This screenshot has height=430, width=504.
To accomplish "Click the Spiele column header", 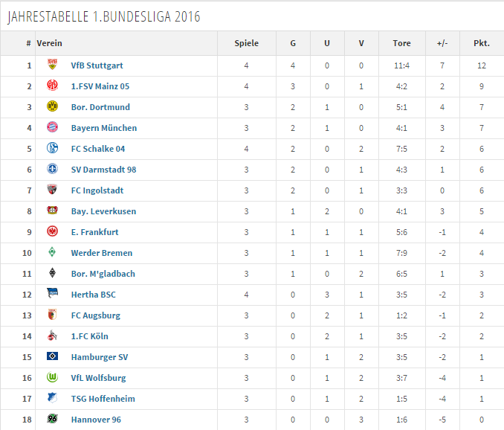I will (246, 43).
